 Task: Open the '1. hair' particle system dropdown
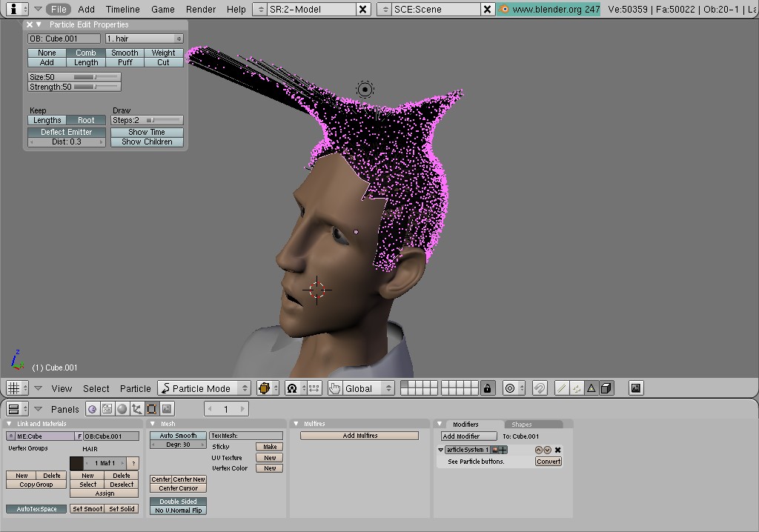145,39
